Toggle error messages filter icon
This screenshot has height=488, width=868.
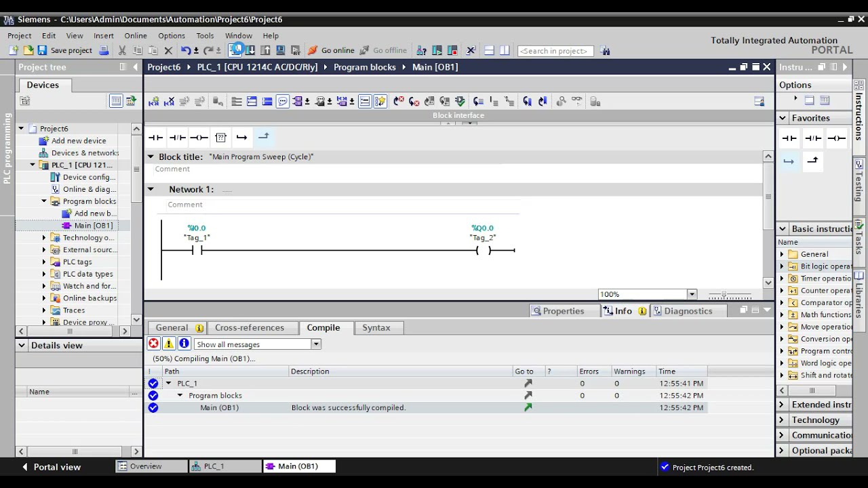click(153, 344)
